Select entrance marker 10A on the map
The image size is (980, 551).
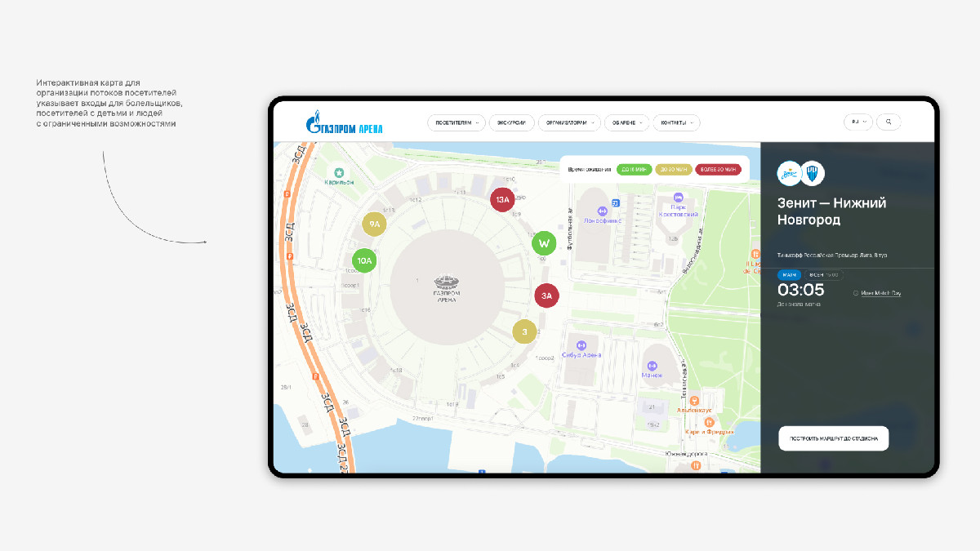click(364, 261)
